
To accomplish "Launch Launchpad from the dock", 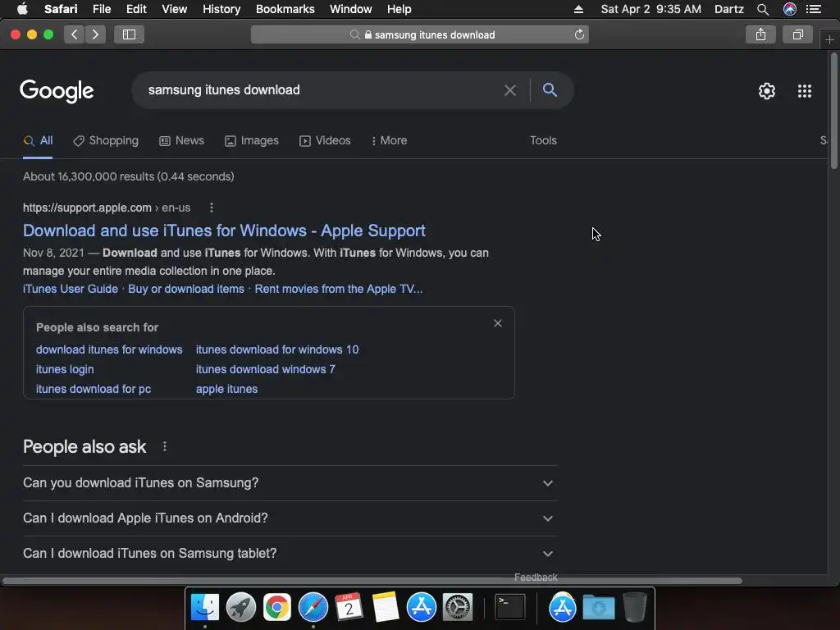I will [x=241, y=607].
